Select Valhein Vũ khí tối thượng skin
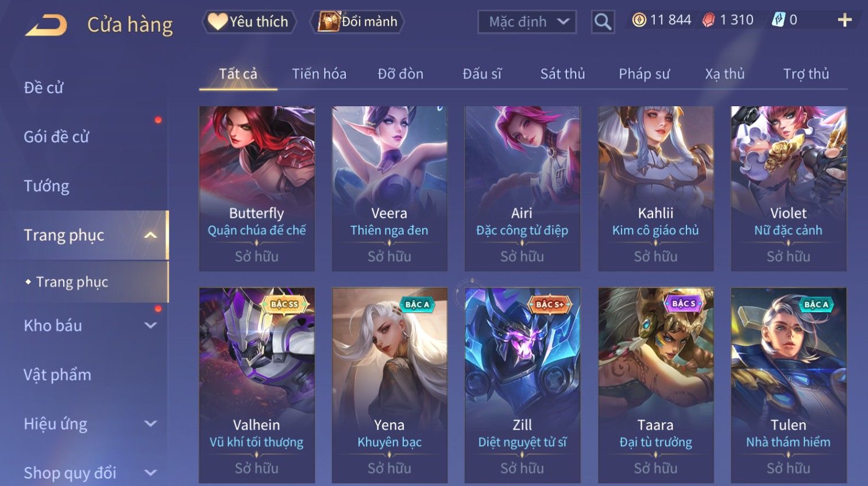This screenshot has width=868, height=486. (257, 385)
